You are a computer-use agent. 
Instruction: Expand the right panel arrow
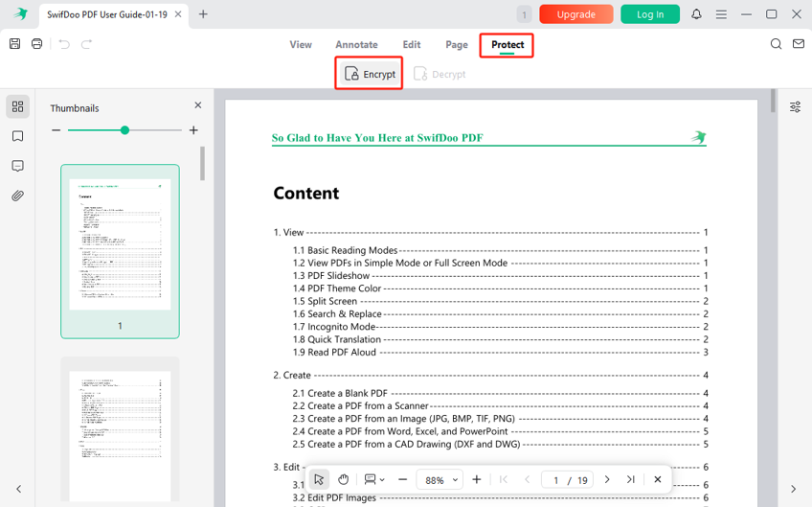pos(794,489)
